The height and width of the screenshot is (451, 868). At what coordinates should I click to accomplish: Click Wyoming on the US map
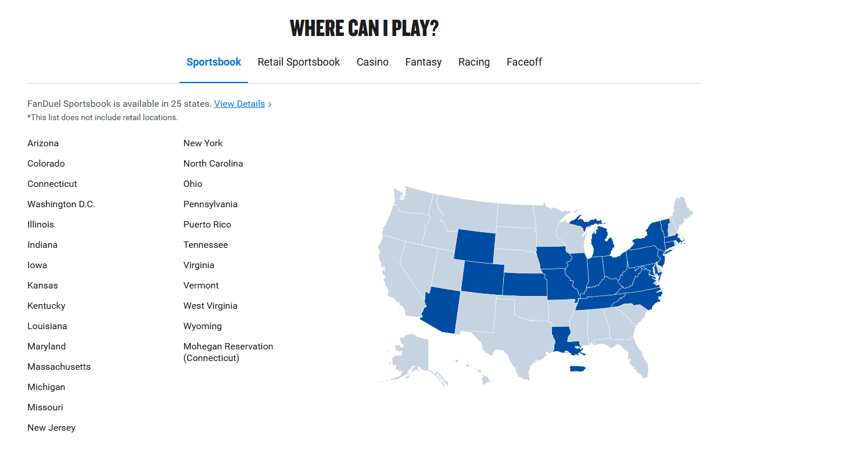click(x=474, y=244)
